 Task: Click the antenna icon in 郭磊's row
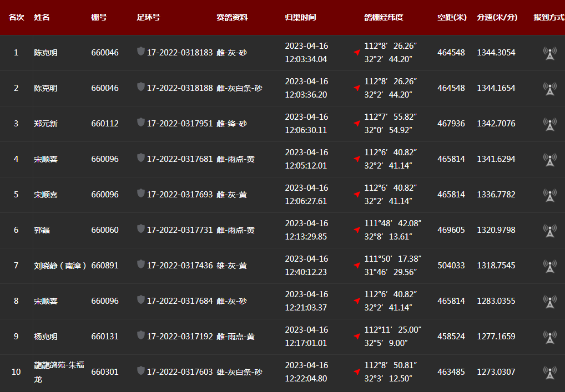pyautogui.click(x=549, y=231)
